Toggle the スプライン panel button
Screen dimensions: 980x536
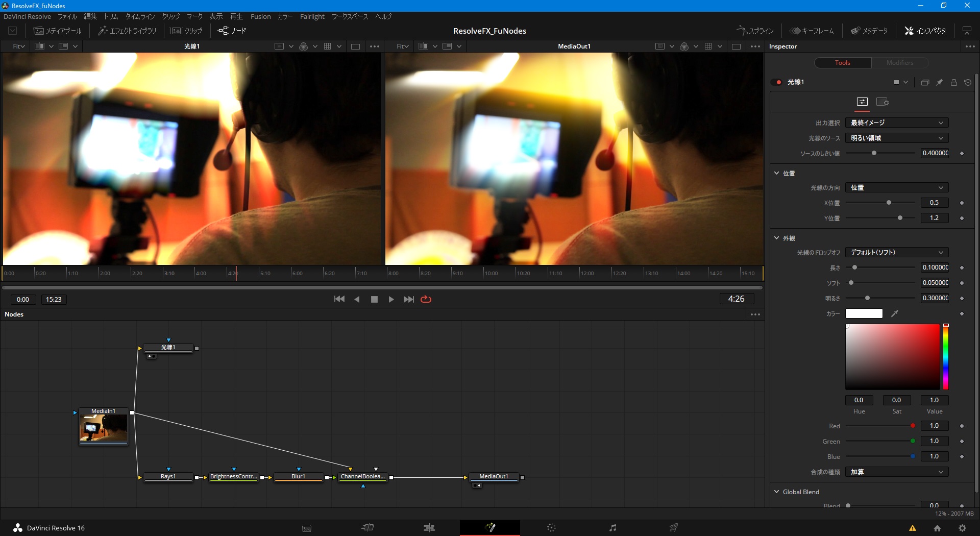[755, 31]
